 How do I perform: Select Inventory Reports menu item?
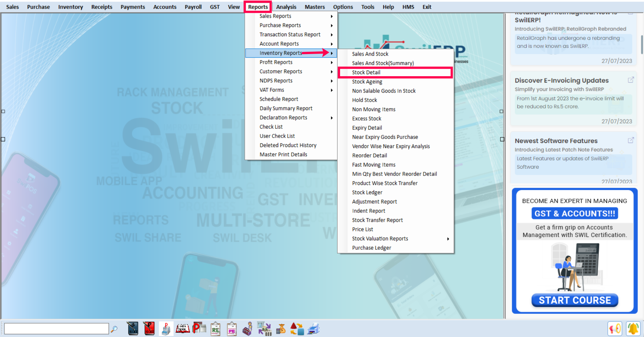[x=291, y=53]
